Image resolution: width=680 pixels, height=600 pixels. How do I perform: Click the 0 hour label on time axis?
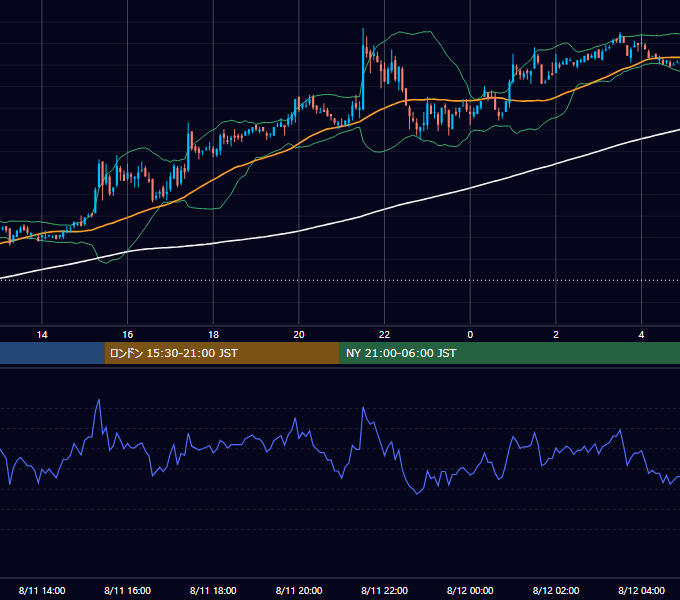[470, 335]
